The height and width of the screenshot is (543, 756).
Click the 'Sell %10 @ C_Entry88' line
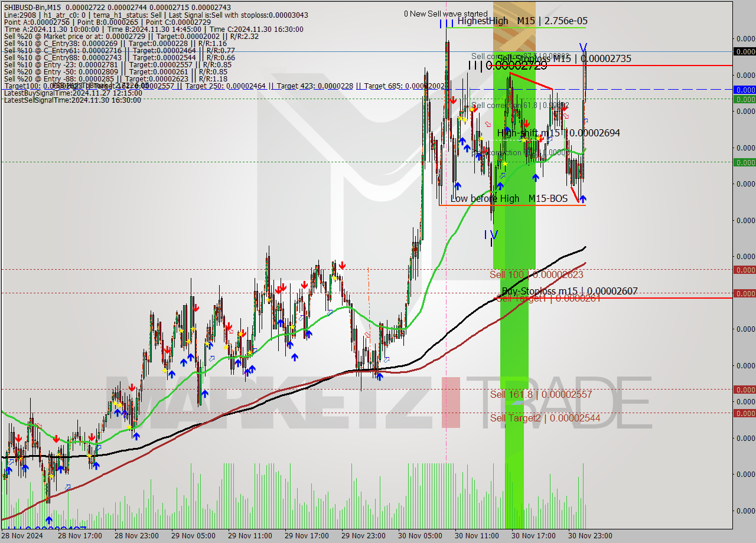click(x=119, y=57)
